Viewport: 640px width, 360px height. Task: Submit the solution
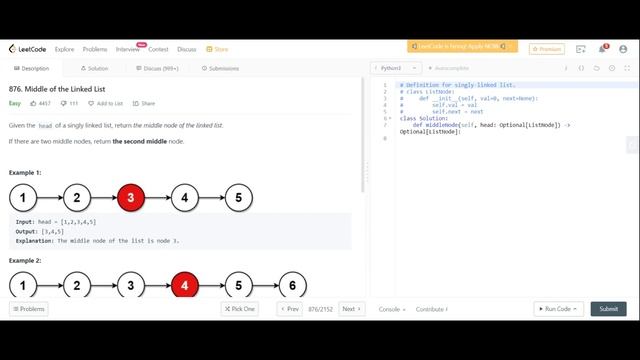point(608,309)
